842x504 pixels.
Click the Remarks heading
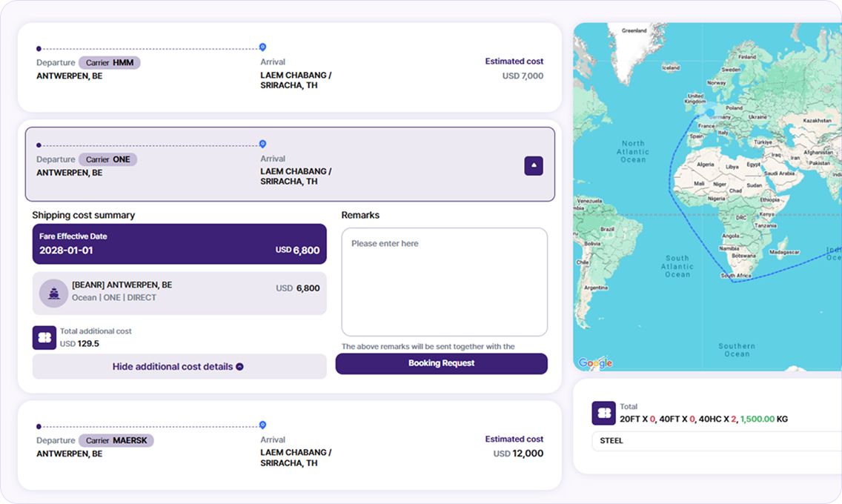(360, 215)
